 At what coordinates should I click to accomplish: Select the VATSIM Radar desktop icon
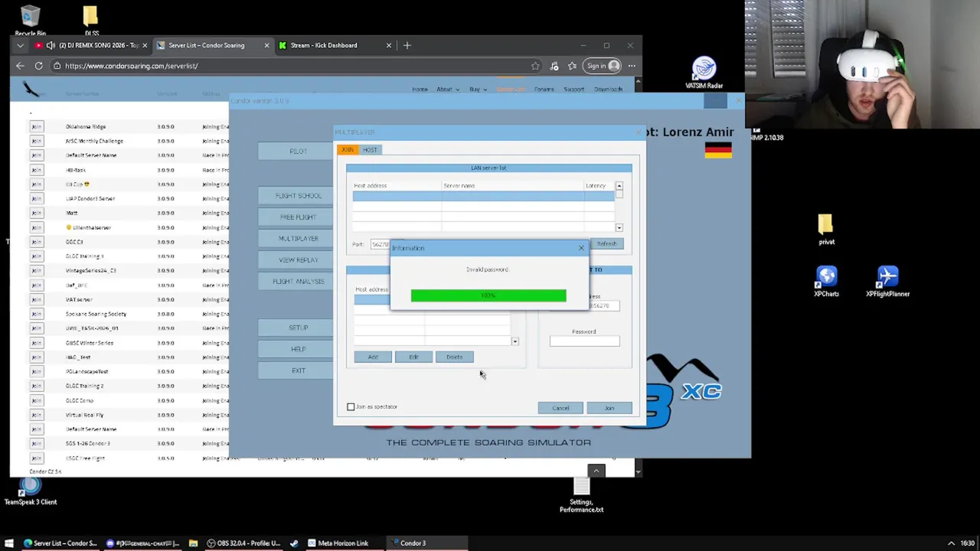click(704, 73)
